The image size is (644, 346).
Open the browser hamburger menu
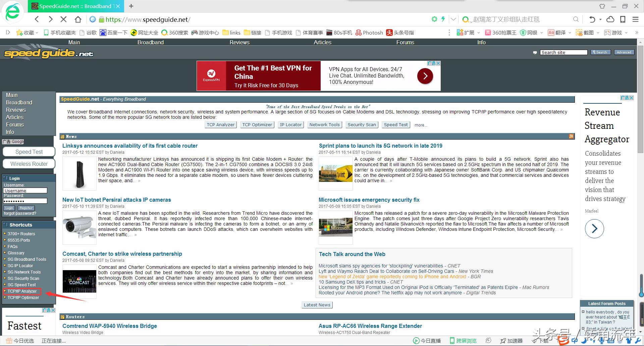tap(635, 19)
